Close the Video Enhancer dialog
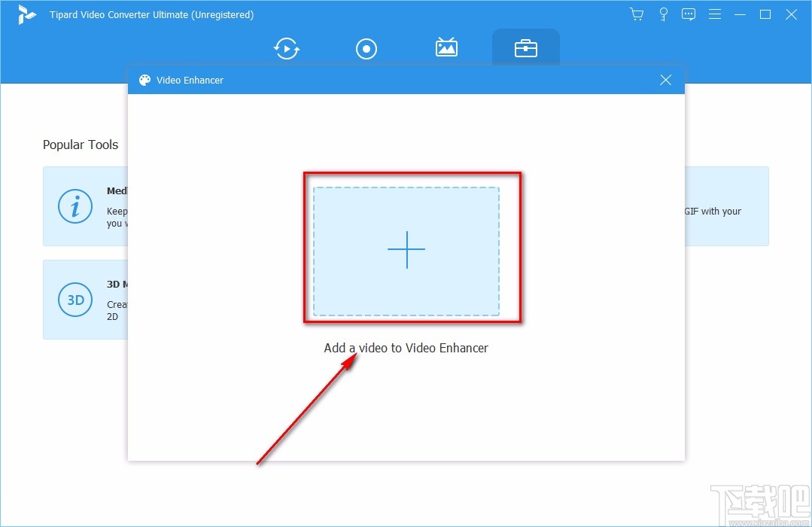 665,80
